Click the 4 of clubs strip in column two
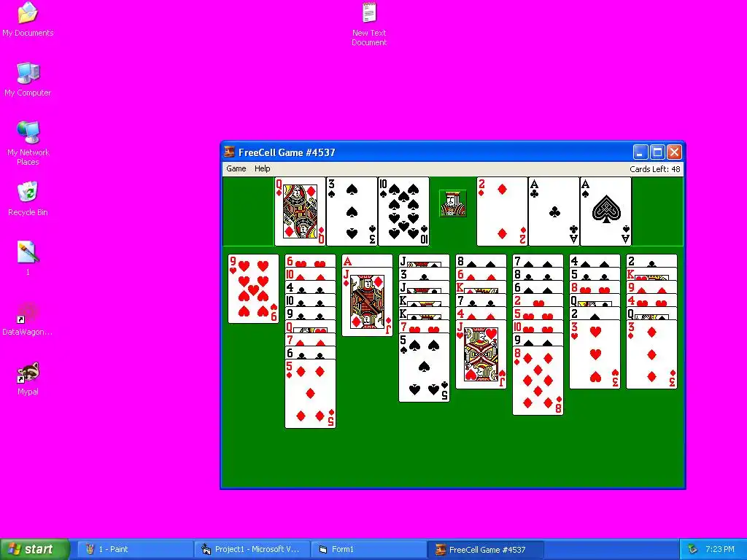Image resolution: width=747 pixels, height=560 pixels. coord(310,287)
